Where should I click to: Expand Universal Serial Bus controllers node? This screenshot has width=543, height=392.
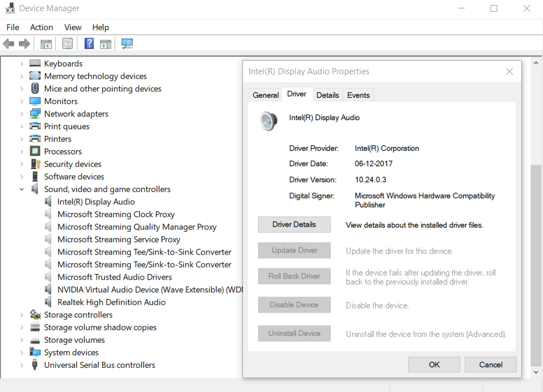click(22, 365)
